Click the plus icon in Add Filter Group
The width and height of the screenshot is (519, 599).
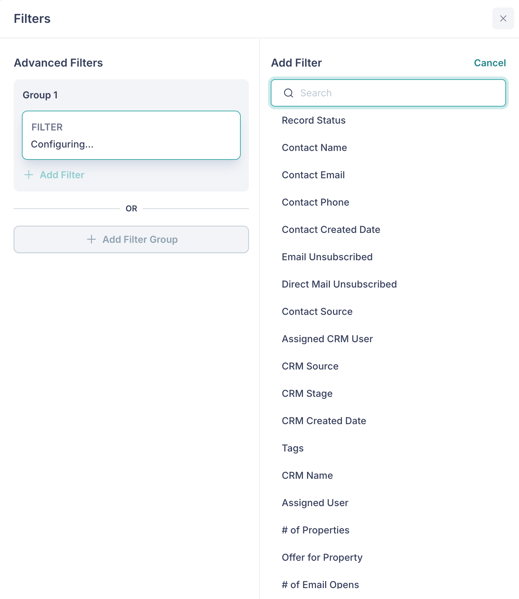pos(91,240)
